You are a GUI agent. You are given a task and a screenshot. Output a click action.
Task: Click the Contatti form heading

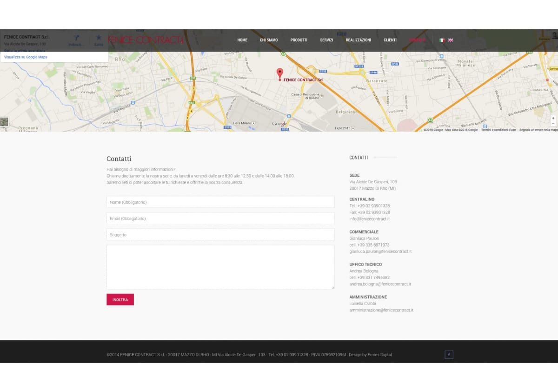(x=119, y=159)
